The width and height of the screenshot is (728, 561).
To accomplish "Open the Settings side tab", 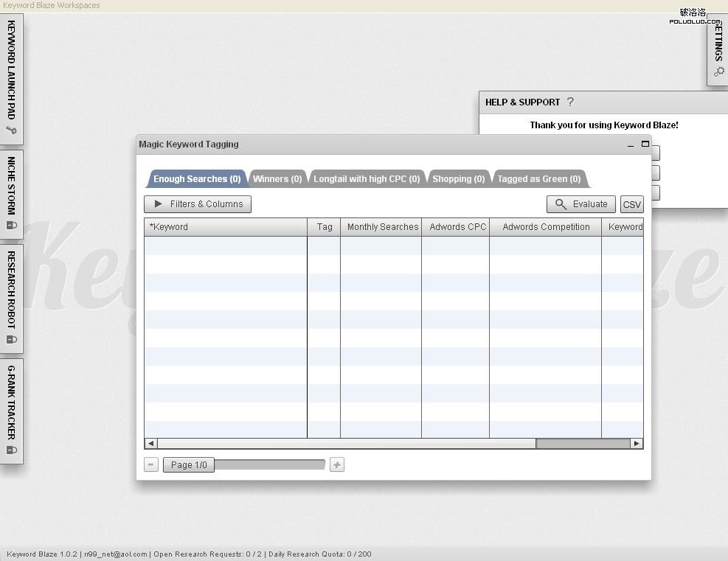I will tap(718, 50).
